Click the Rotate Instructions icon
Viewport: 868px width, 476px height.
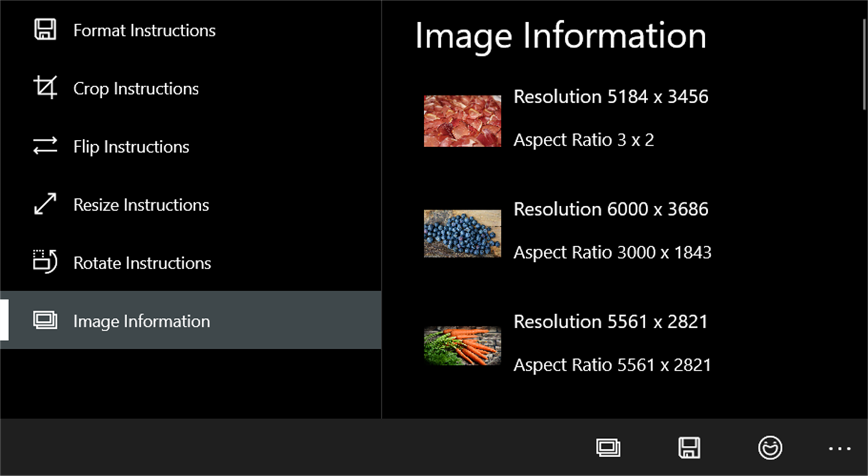[45, 262]
